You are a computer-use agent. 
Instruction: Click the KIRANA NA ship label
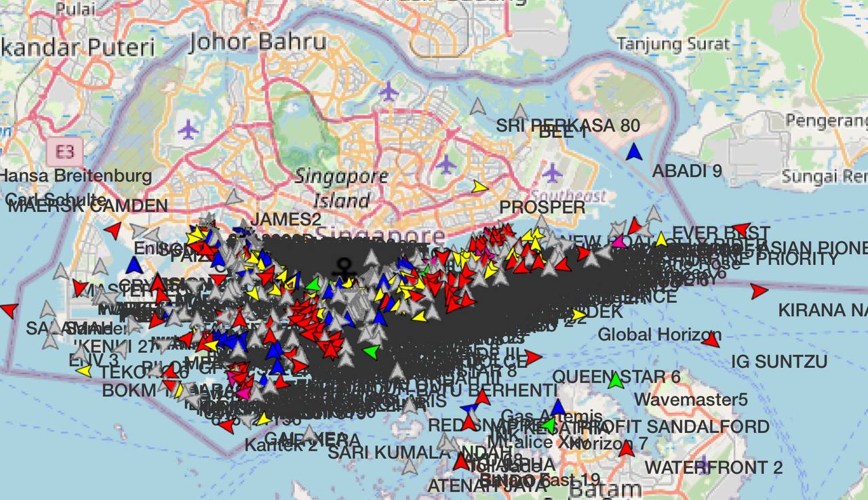[x=823, y=310]
